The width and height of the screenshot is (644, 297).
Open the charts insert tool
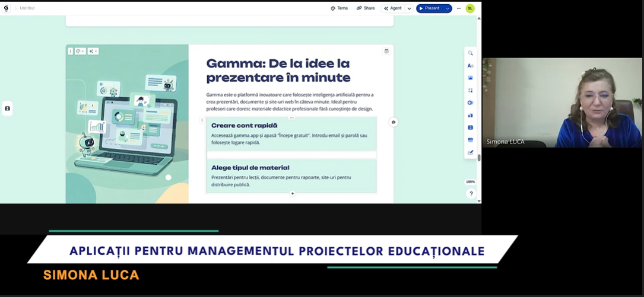click(x=470, y=115)
